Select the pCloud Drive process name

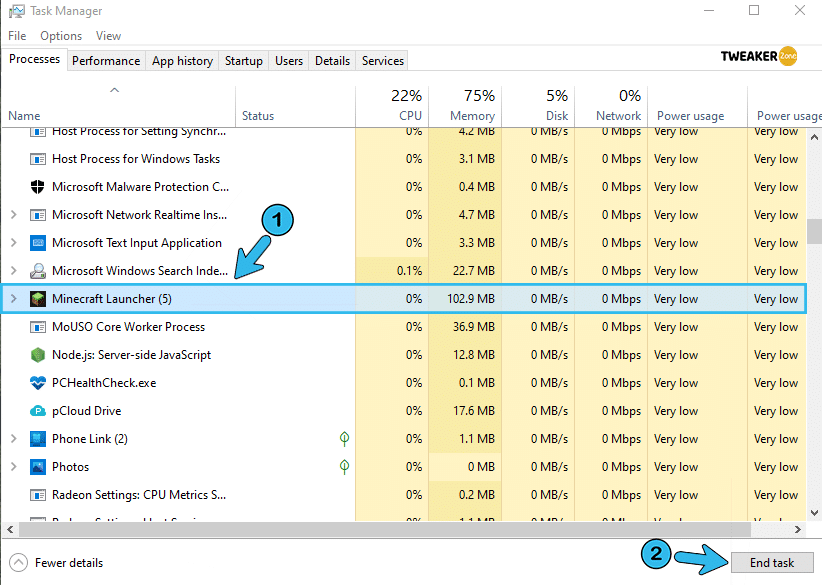tap(86, 411)
